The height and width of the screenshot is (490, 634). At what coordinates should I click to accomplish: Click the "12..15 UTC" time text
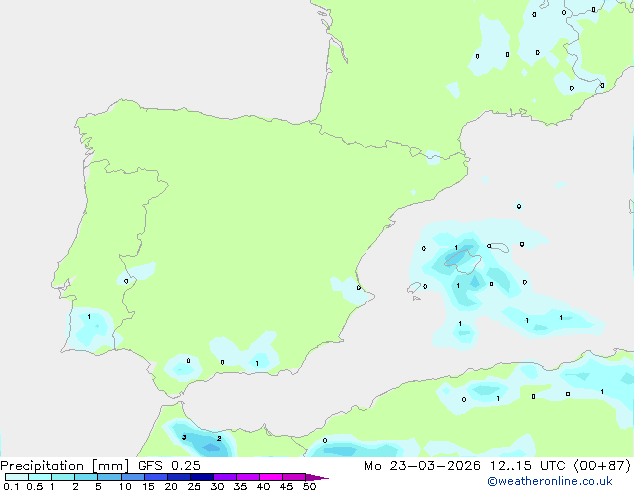[528, 466]
